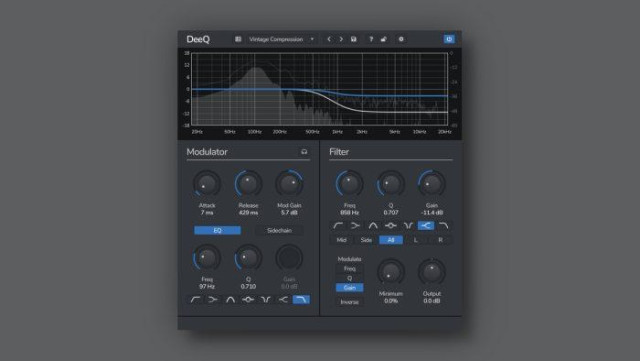Click the Minimum knob
This screenshot has width=640, height=361.
[391, 272]
